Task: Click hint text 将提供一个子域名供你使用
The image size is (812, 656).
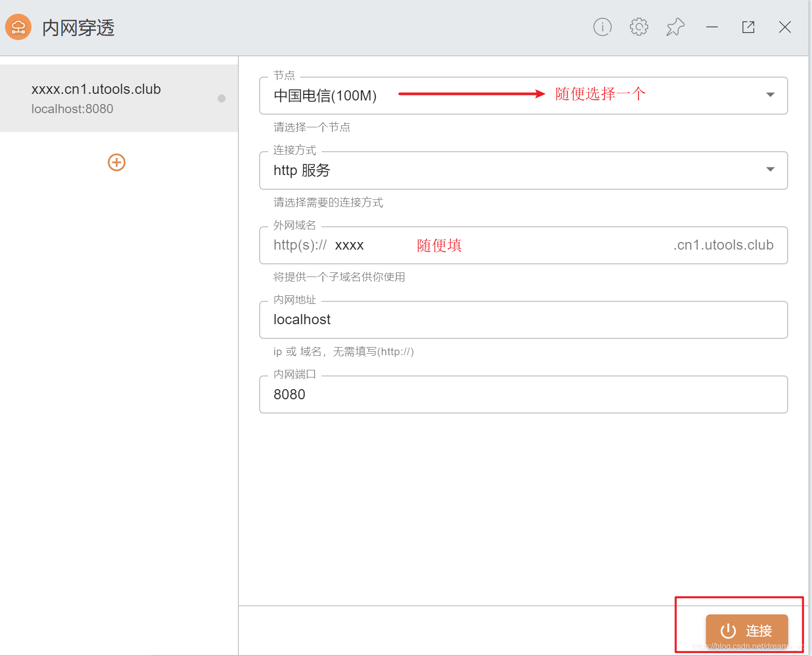Action: point(339,277)
